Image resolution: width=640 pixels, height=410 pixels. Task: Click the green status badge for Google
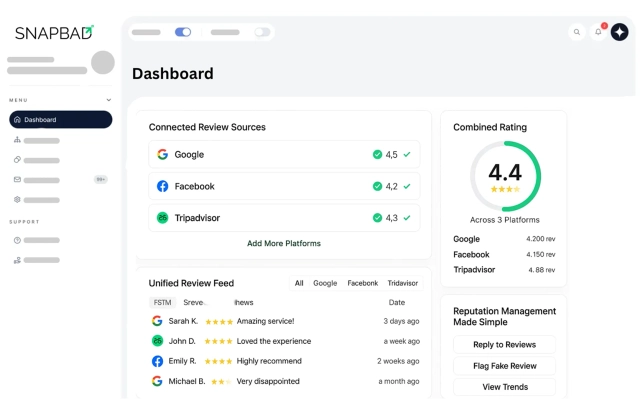pyautogui.click(x=377, y=154)
